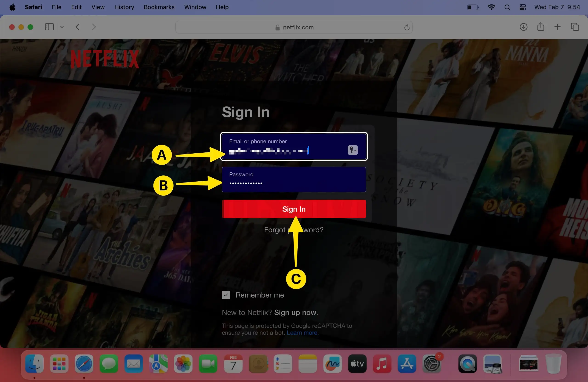Go back with the back arrow
Screen dimensions: 588x382
click(x=78, y=27)
